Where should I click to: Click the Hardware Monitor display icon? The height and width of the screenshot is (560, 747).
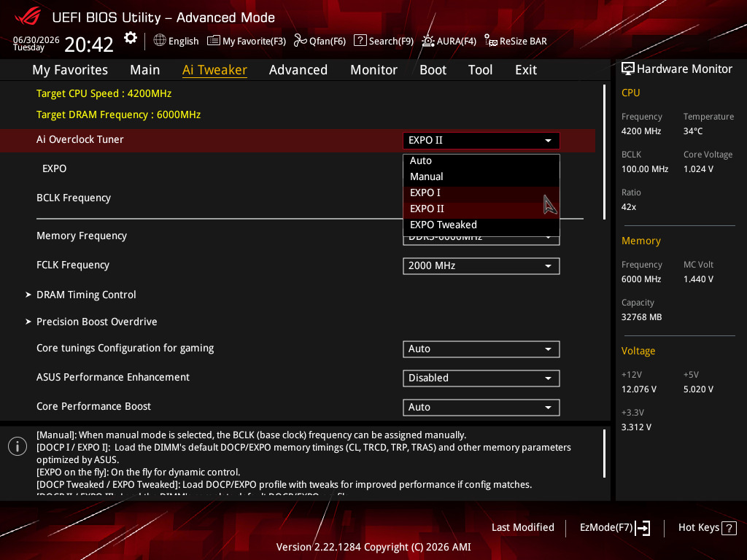click(628, 69)
